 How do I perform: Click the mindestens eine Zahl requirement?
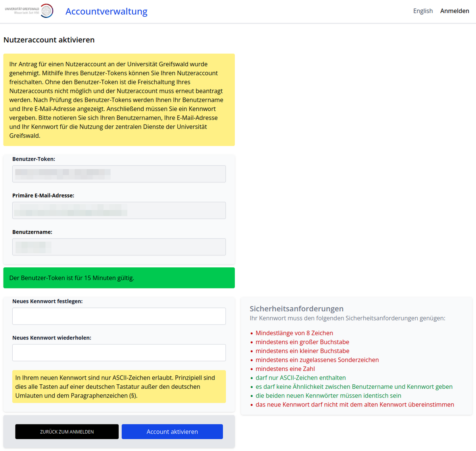pos(285,369)
